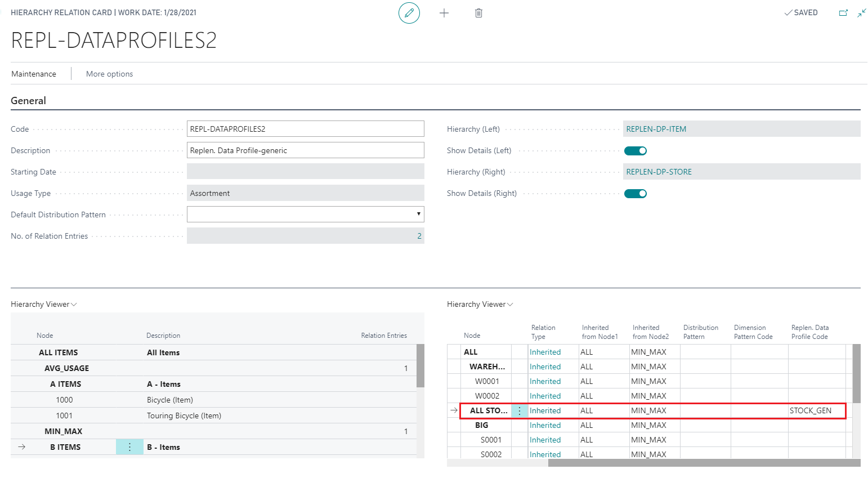Screen dimensions: 868x478
Task: Toggle Show Details (Left) switch
Action: 636,151
